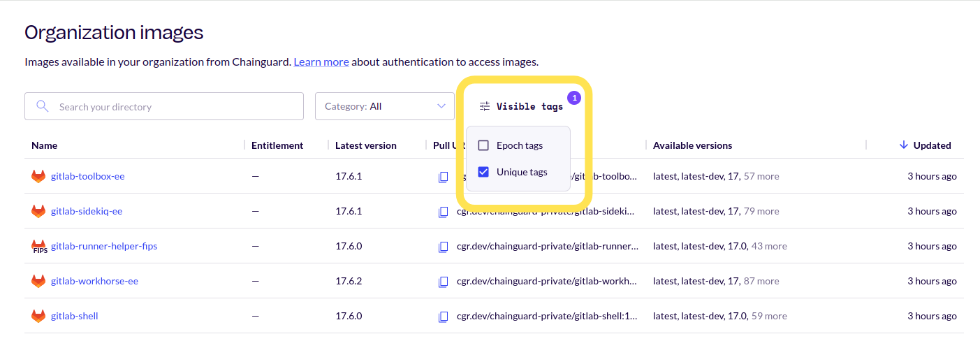Click the Updated sort arrow icon
The image size is (980, 341).
904,145
